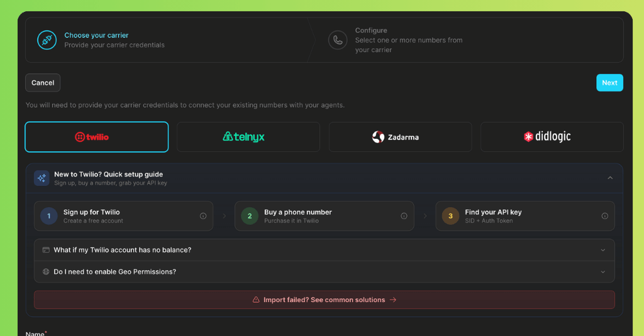Open the Buy a phone number step
Viewport: 644px width, 336px height.
pos(325,216)
